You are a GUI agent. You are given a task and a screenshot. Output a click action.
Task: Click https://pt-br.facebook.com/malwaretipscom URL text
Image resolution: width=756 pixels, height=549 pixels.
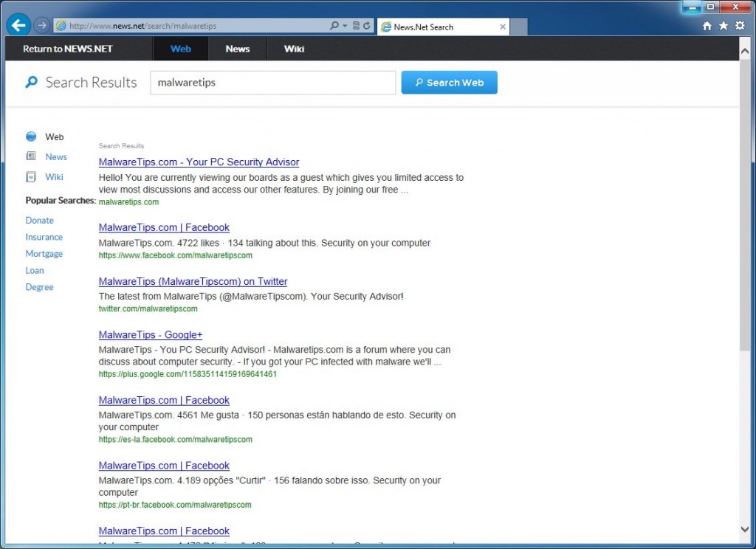(x=175, y=505)
